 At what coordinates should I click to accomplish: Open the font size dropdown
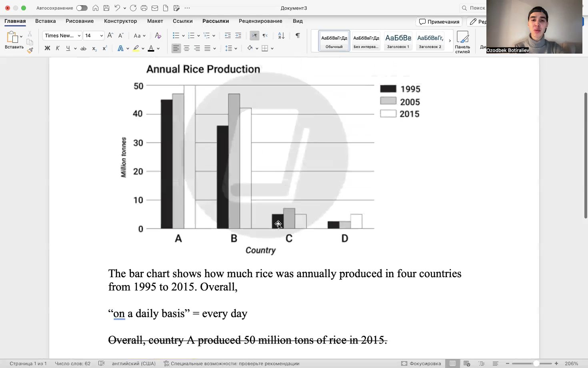click(x=101, y=36)
